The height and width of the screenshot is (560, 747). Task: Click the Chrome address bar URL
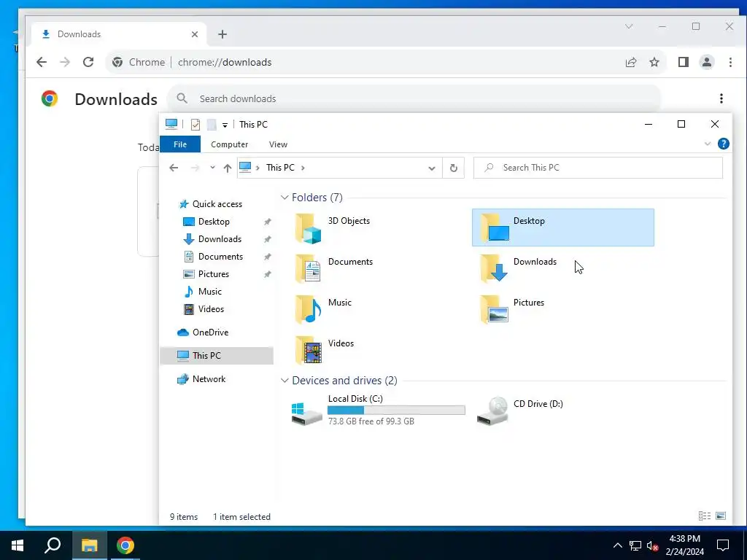tap(225, 63)
